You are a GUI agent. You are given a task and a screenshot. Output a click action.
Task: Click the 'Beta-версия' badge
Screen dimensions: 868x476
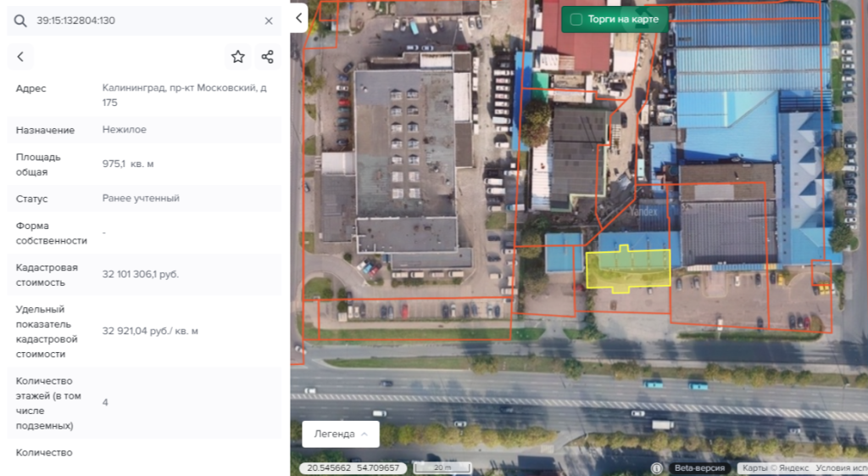pos(699,468)
